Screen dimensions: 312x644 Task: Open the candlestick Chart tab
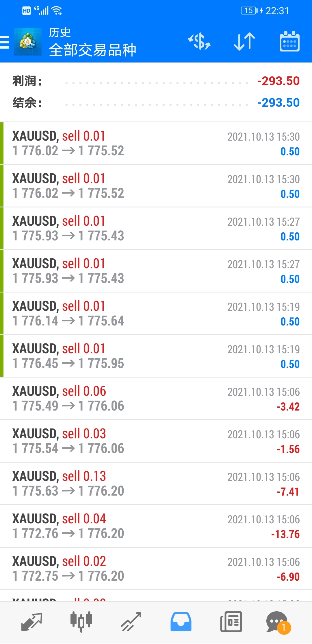pos(81,622)
